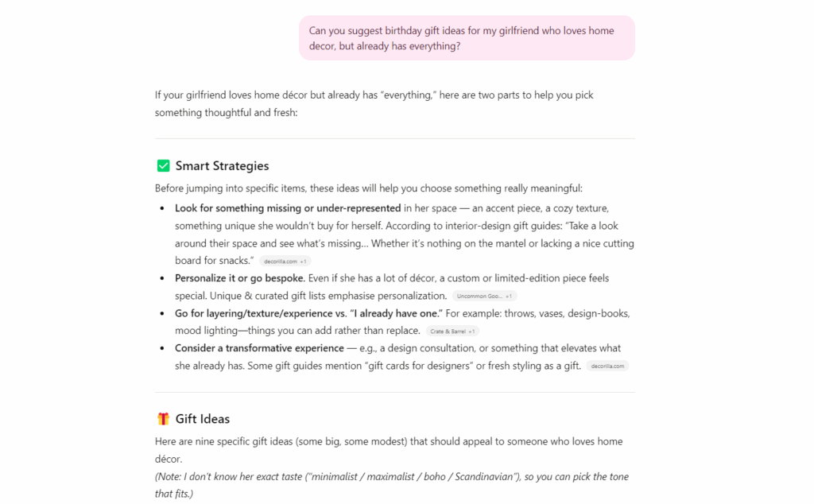Open the Crate & Barrel +1 source chip
This screenshot has height=504, width=814.
point(452,331)
